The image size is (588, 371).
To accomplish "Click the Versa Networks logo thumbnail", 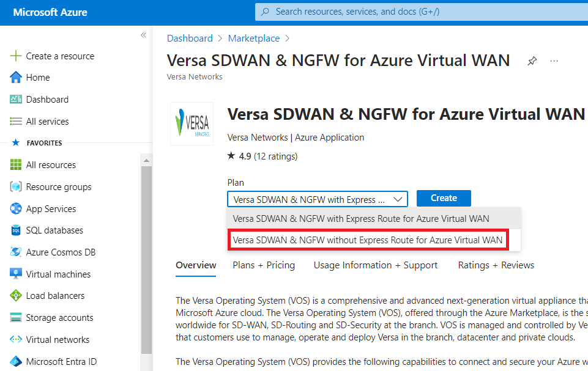I will point(192,123).
